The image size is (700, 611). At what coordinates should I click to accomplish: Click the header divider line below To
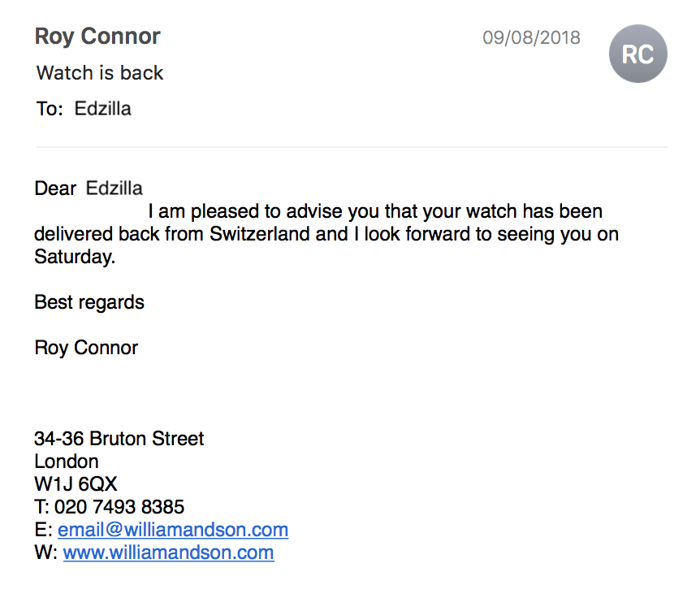pos(352,146)
